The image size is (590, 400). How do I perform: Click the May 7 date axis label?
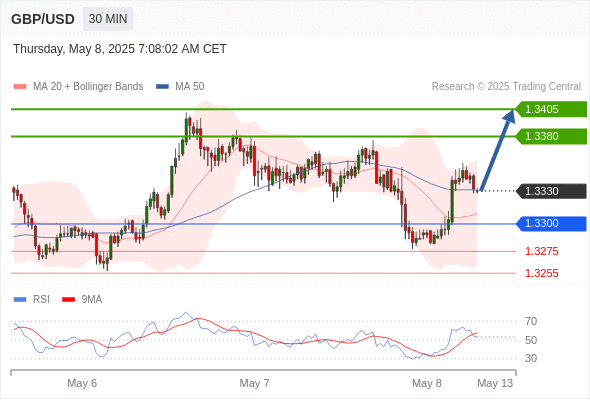(x=254, y=383)
